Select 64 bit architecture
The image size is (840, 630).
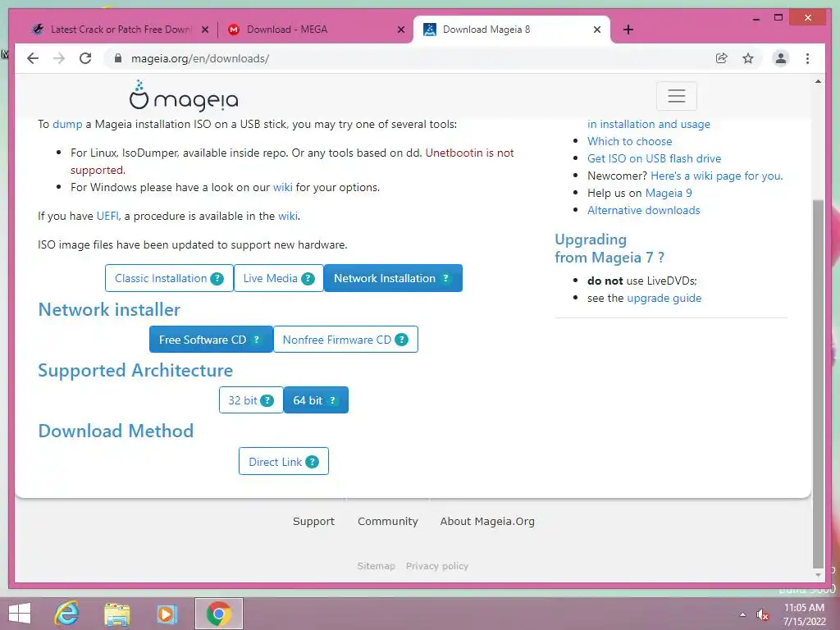tap(316, 400)
